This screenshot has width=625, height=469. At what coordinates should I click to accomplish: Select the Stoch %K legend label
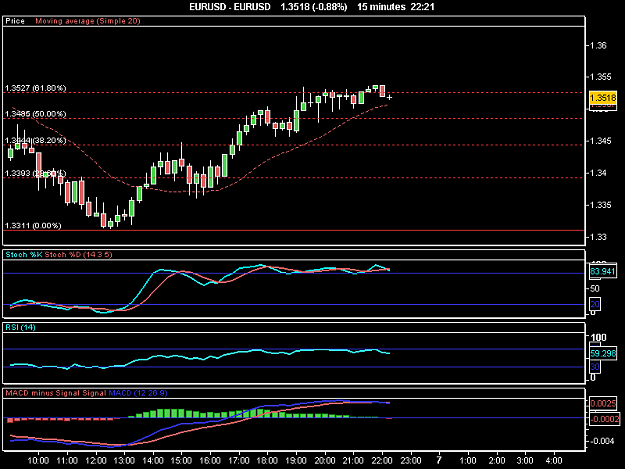coord(24,255)
